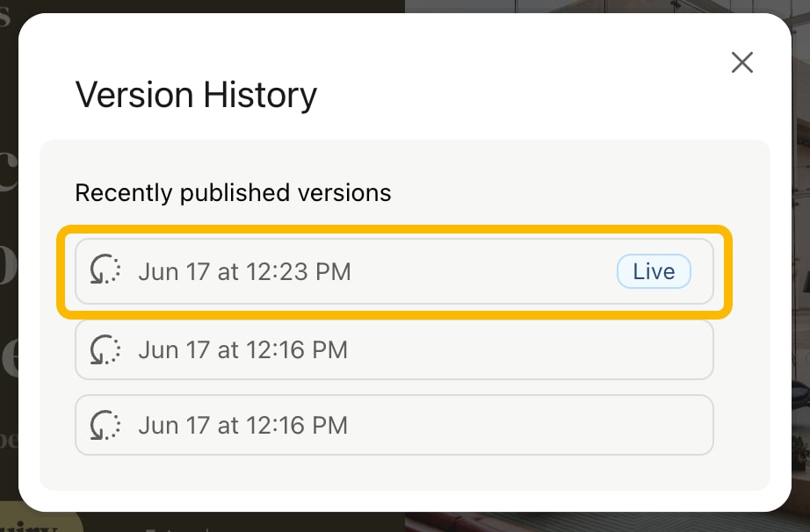Click the dotted-circle icon on the second version entry
Image resolution: width=810 pixels, height=532 pixels.
point(105,349)
